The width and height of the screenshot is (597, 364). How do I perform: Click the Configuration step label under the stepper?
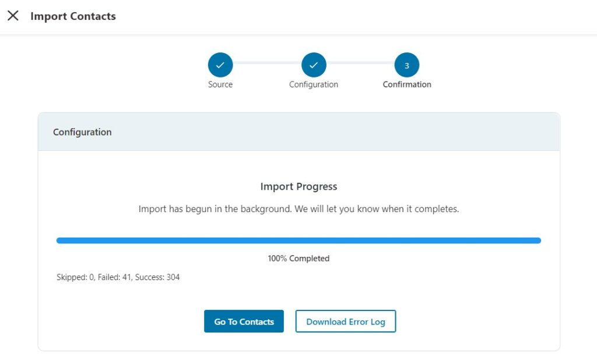(313, 84)
